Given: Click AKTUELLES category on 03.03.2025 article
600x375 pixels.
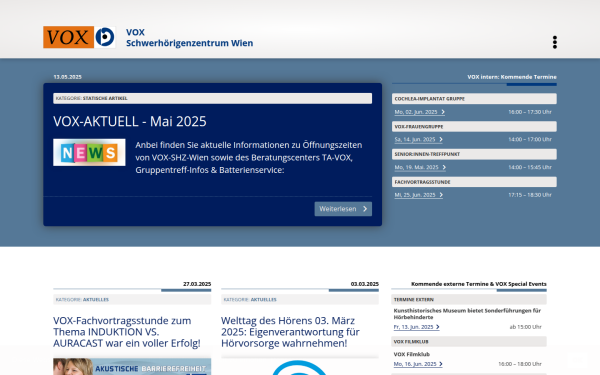Looking at the screenshot, I should pyautogui.click(x=264, y=300).
